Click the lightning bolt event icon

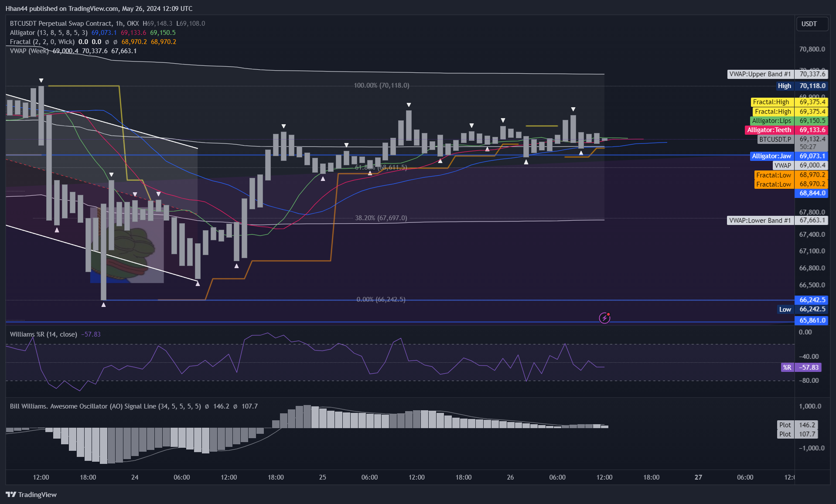coord(604,318)
